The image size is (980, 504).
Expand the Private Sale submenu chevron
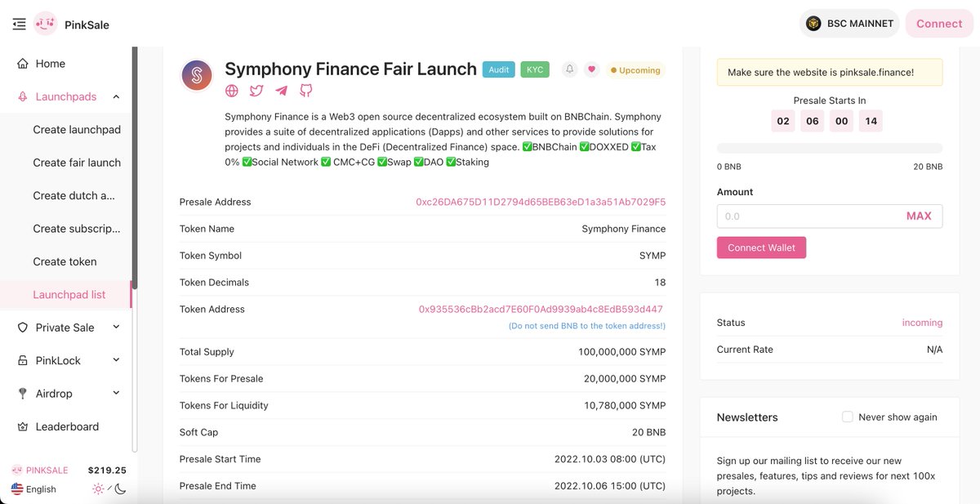tap(116, 328)
